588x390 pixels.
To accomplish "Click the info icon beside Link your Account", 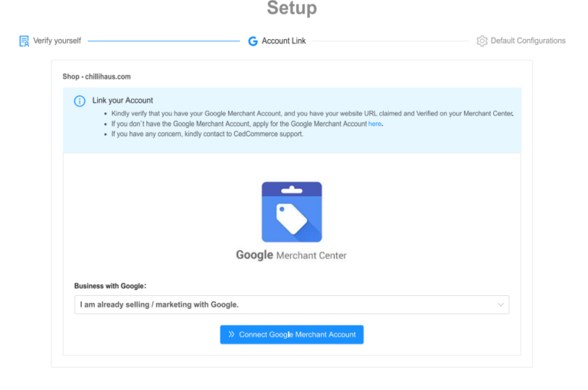I will (x=80, y=101).
